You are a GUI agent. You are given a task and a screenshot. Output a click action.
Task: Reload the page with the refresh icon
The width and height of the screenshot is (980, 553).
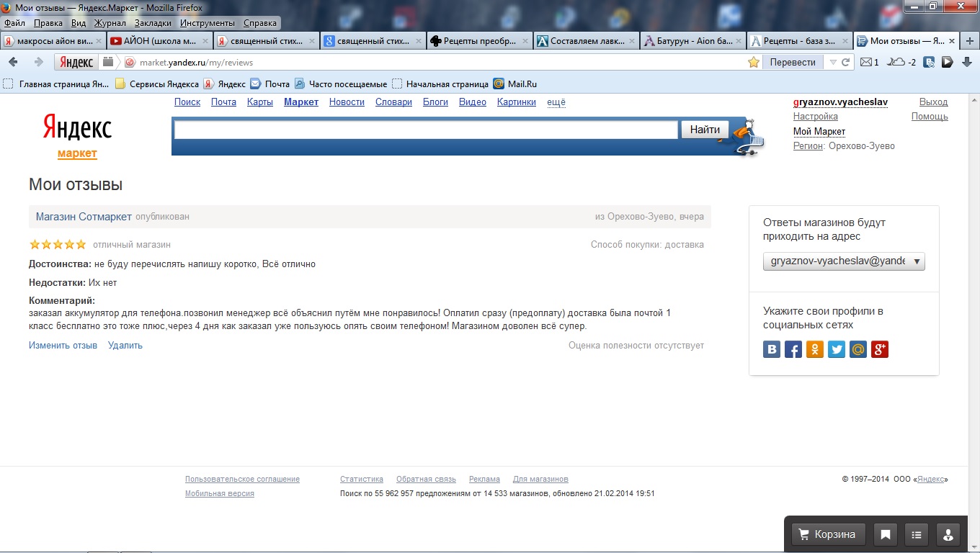(x=847, y=62)
